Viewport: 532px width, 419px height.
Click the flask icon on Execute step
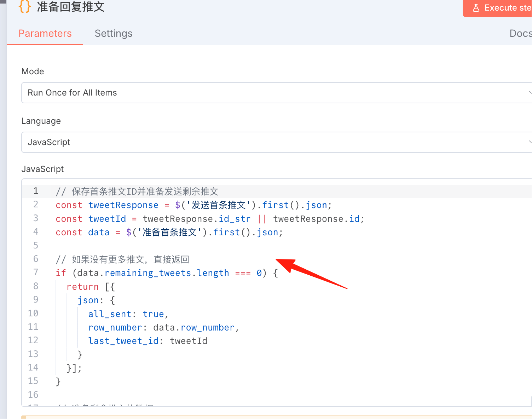[476, 8]
